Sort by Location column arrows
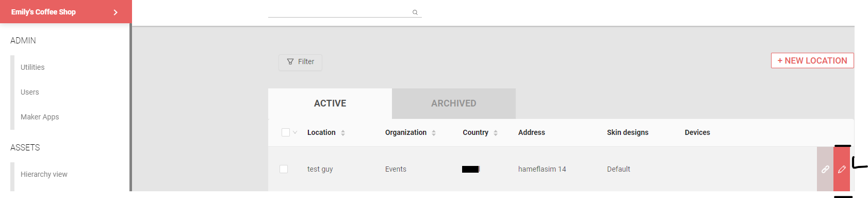Image resolution: width=868 pixels, height=198 pixels. click(x=343, y=133)
